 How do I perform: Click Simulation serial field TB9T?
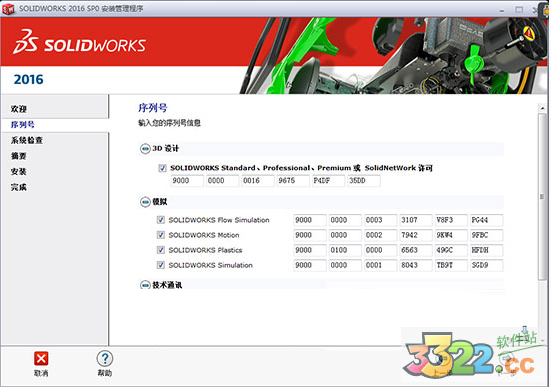pos(451,265)
